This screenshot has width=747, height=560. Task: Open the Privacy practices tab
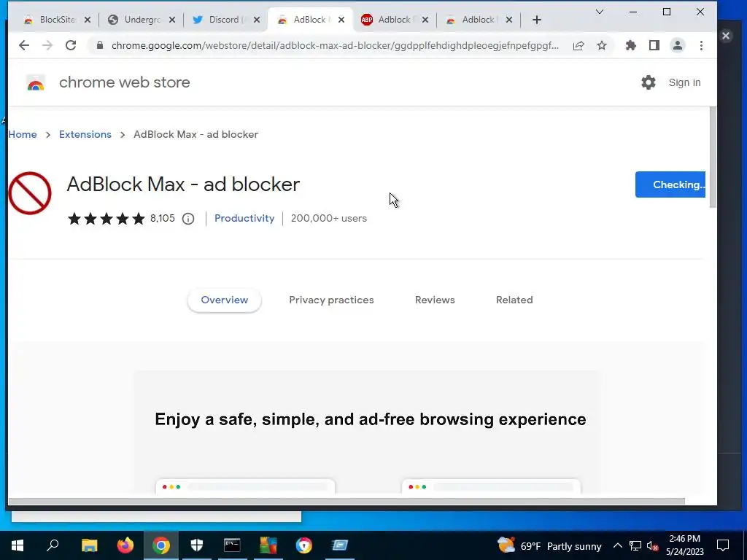pos(332,300)
